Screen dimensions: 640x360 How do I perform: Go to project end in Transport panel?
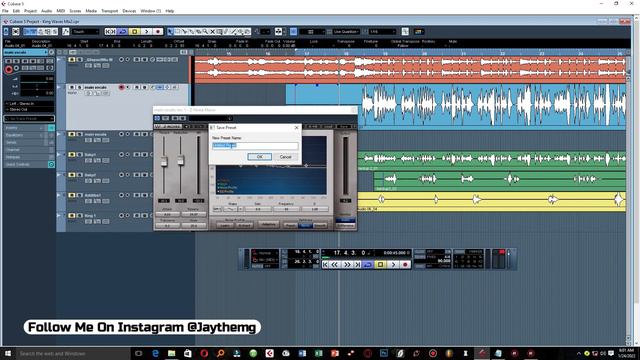pos(358,264)
